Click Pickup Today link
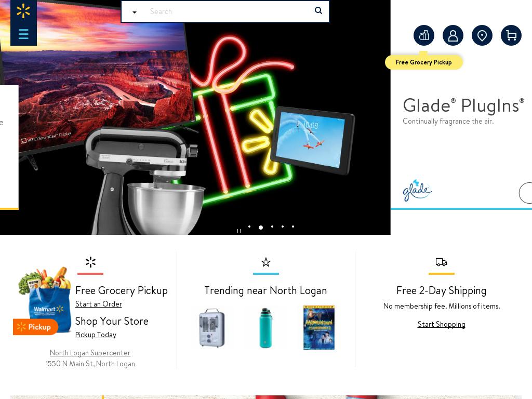Screen dimensions: 532x399 pos(96,335)
